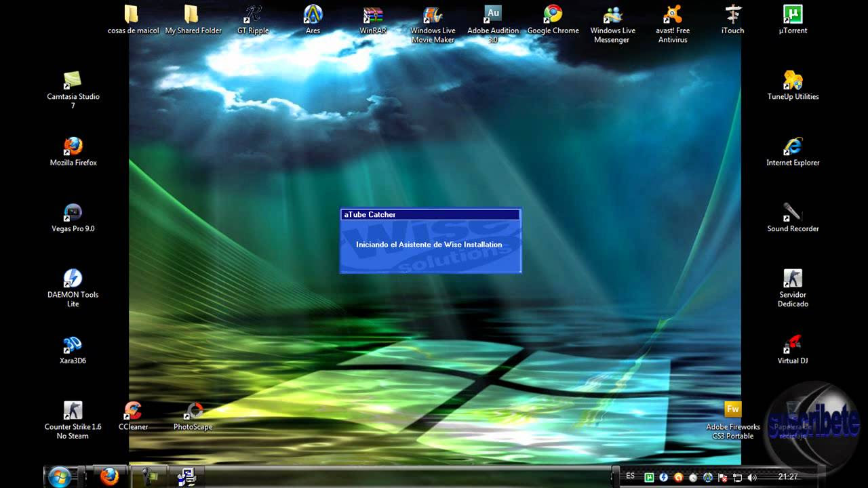Open Windows Live Messenger shortcut

pyautogui.click(x=613, y=24)
